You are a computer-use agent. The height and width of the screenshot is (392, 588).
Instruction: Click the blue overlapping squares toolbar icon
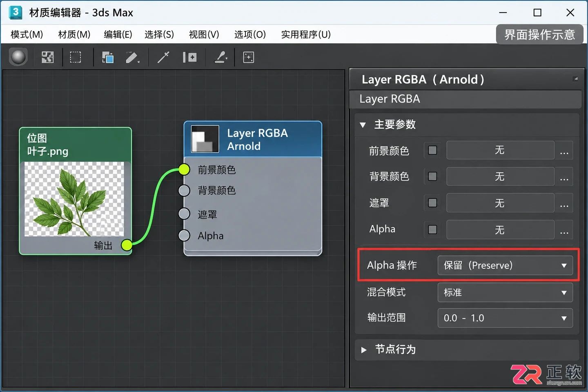tap(108, 57)
